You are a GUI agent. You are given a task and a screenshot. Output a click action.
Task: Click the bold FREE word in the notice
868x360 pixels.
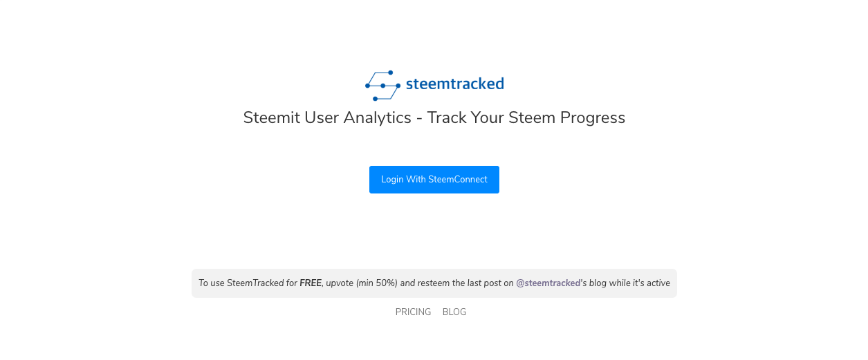pyautogui.click(x=311, y=283)
